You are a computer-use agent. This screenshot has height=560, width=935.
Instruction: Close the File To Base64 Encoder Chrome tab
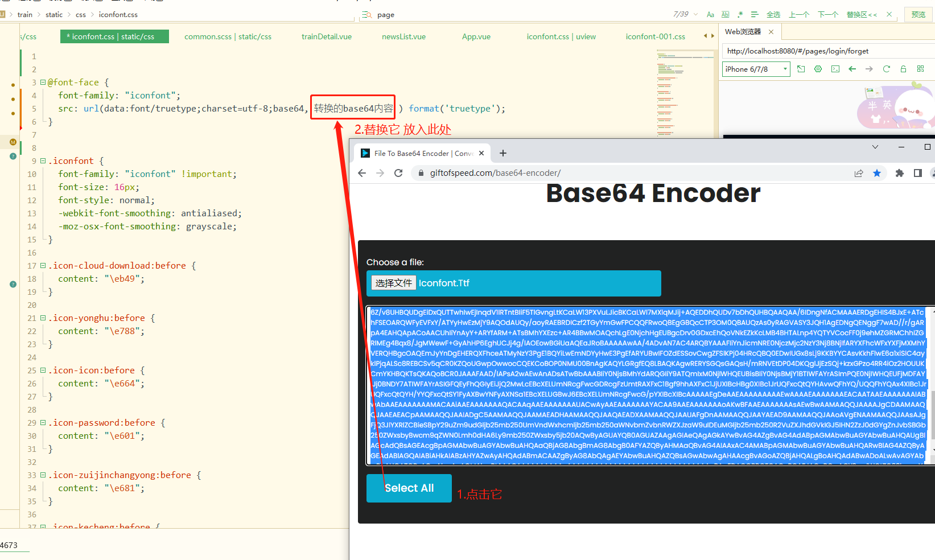point(481,154)
